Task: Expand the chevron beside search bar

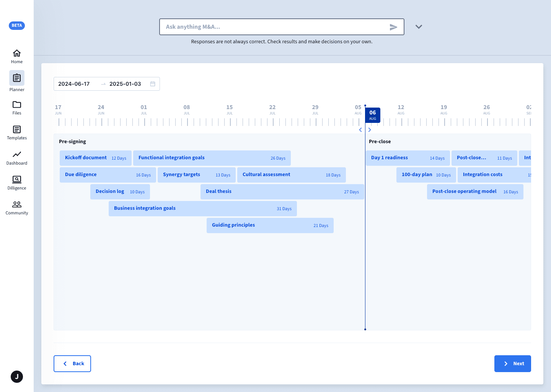Action: pos(419,27)
